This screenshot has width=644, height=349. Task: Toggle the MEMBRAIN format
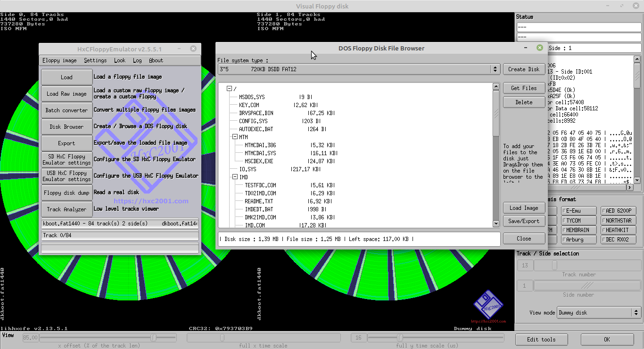pyautogui.click(x=579, y=230)
